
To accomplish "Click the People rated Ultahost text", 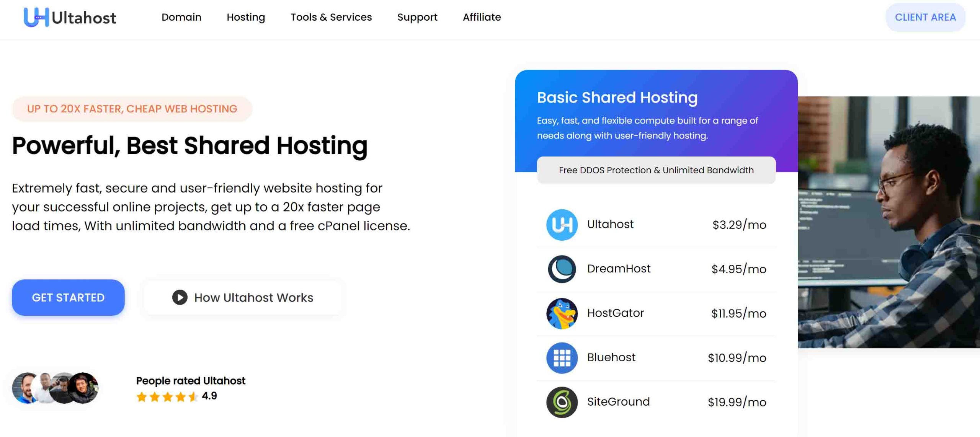I will pos(191,381).
